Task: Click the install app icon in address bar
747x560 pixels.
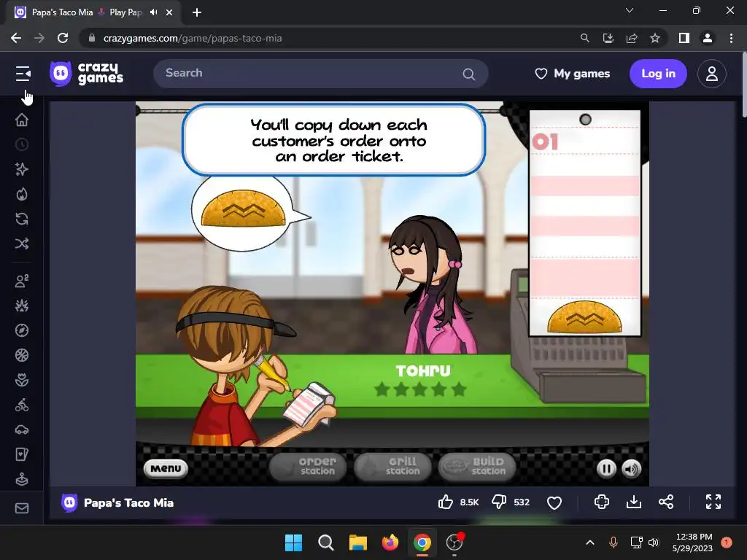Action: point(608,38)
